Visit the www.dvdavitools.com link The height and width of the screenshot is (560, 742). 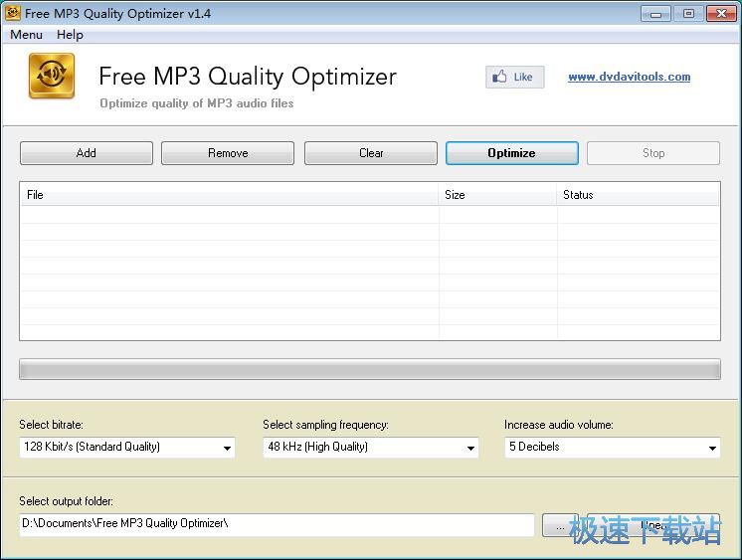[x=629, y=77]
